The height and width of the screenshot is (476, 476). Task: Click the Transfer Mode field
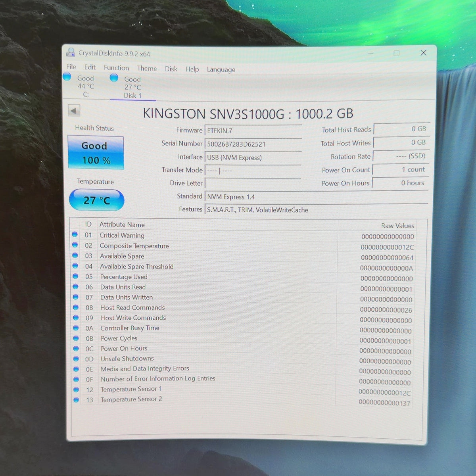click(253, 171)
